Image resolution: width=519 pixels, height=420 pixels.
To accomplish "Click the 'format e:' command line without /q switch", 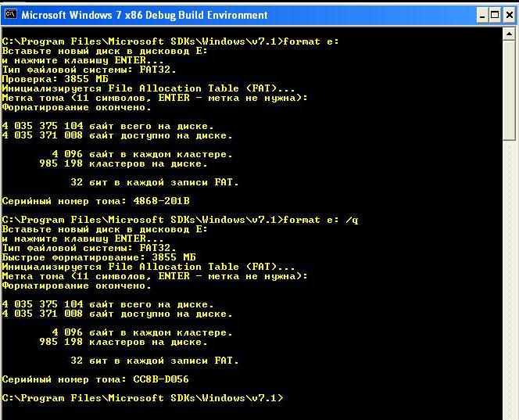I will point(170,41).
